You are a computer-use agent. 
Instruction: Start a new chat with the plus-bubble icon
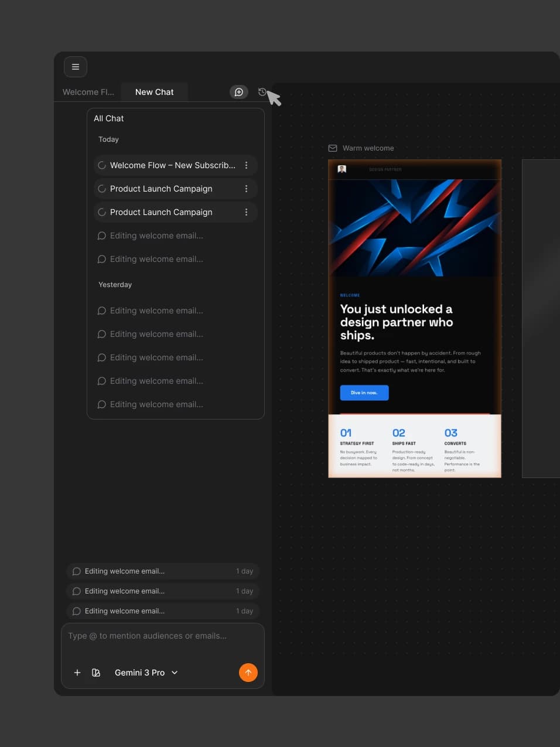point(239,92)
